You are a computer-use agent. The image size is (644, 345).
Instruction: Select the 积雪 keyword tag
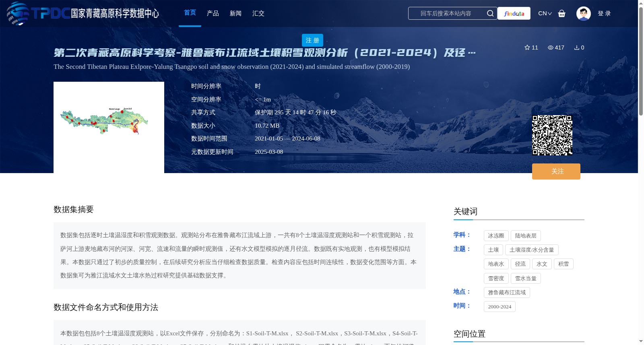coord(563,264)
